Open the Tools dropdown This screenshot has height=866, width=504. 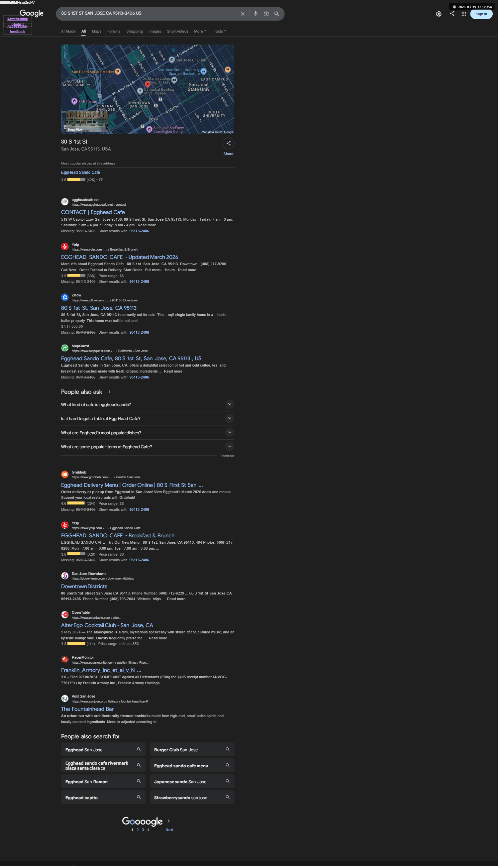[x=220, y=31]
